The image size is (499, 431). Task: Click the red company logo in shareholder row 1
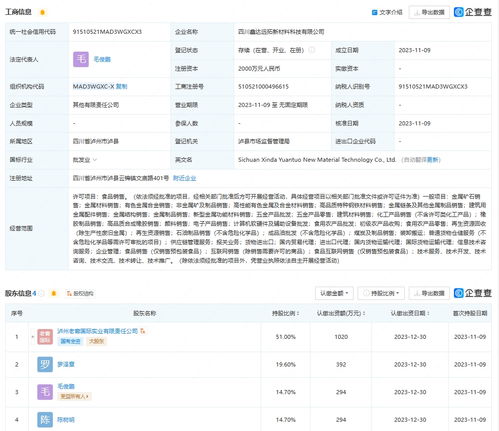coord(45,337)
